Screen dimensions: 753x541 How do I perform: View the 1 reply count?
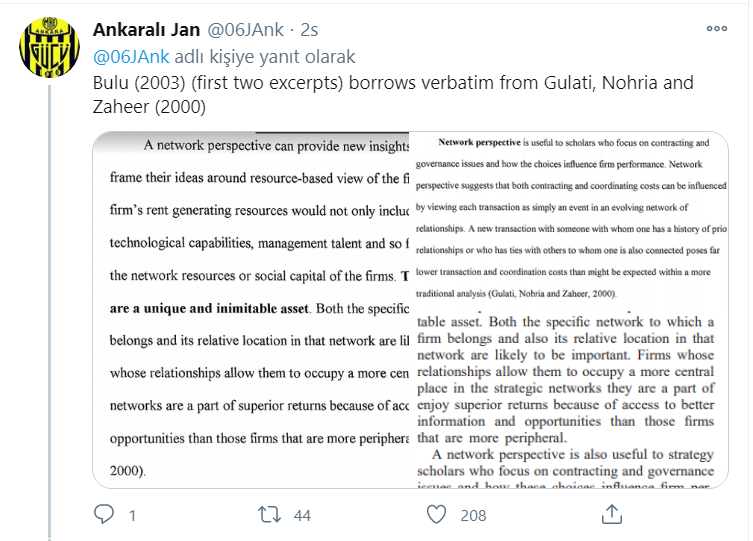coord(132,515)
